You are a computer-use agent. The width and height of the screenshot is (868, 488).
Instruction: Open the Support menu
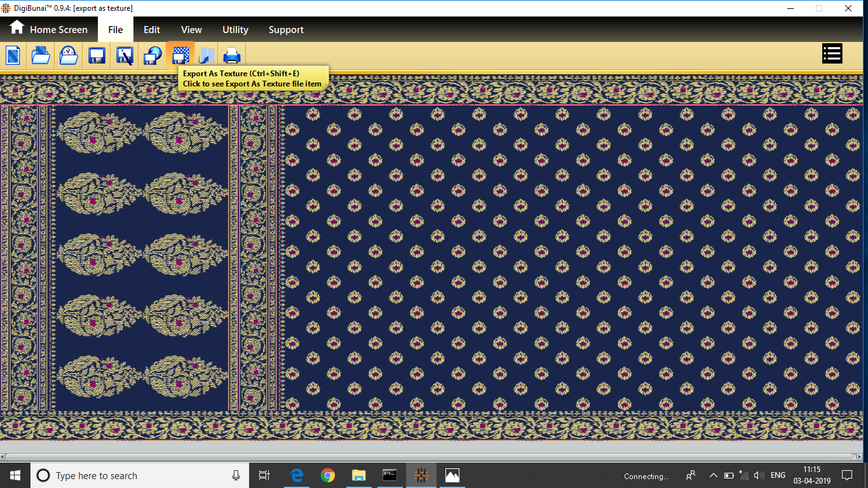click(286, 30)
